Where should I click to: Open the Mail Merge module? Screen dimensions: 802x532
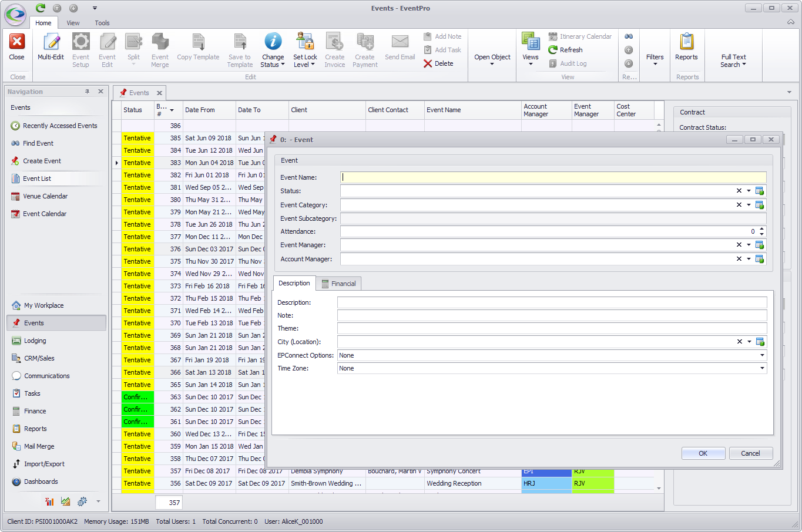(33, 446)
